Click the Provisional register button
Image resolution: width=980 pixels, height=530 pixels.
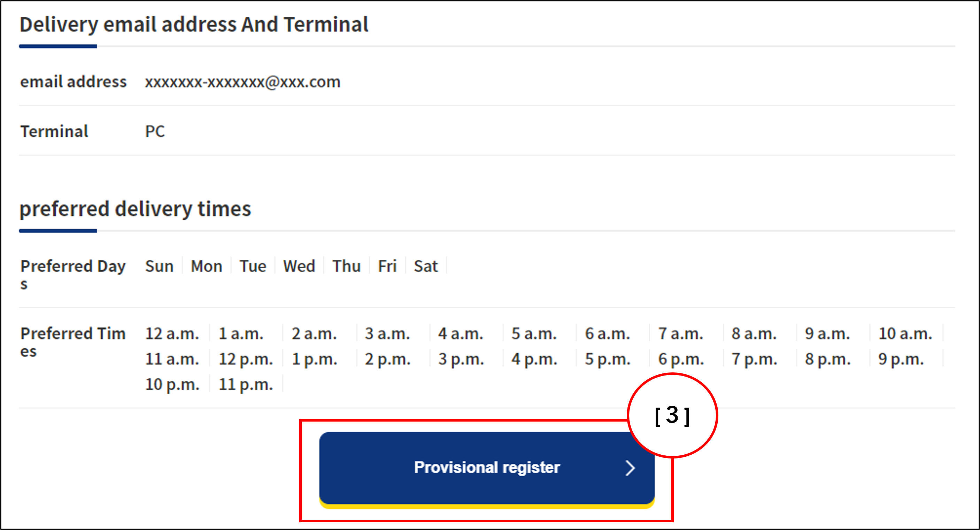click(486, 468)
